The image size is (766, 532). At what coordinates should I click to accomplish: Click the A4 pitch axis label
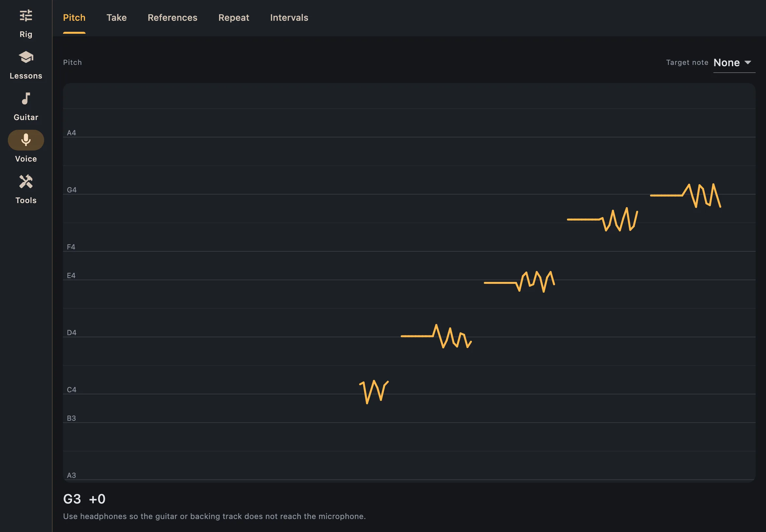[71, 133]
